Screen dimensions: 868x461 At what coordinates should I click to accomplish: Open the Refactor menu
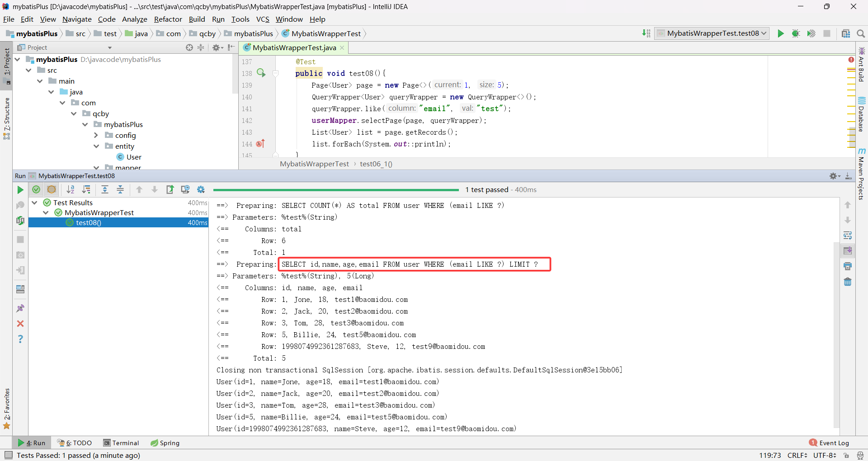(168, 19)
